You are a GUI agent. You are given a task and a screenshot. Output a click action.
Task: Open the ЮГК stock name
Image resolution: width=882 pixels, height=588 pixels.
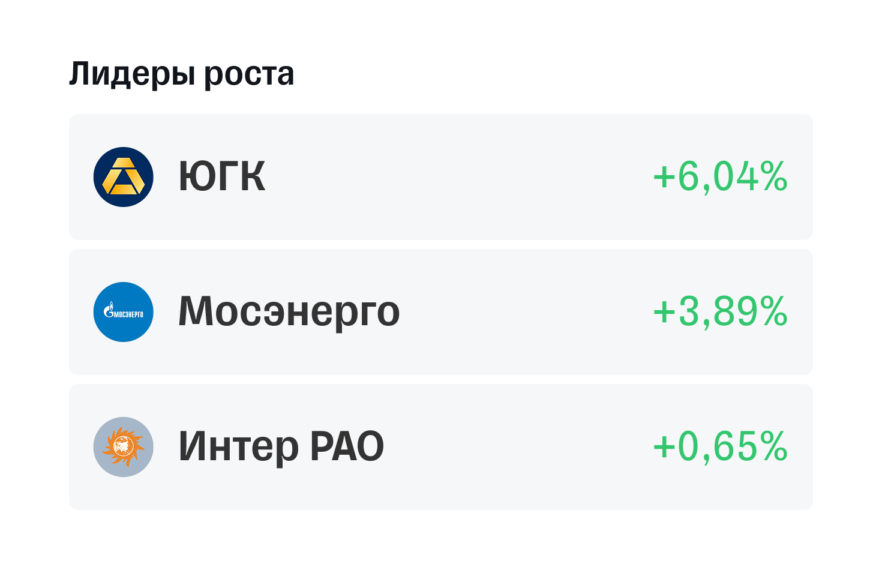[x=222, y=177]
